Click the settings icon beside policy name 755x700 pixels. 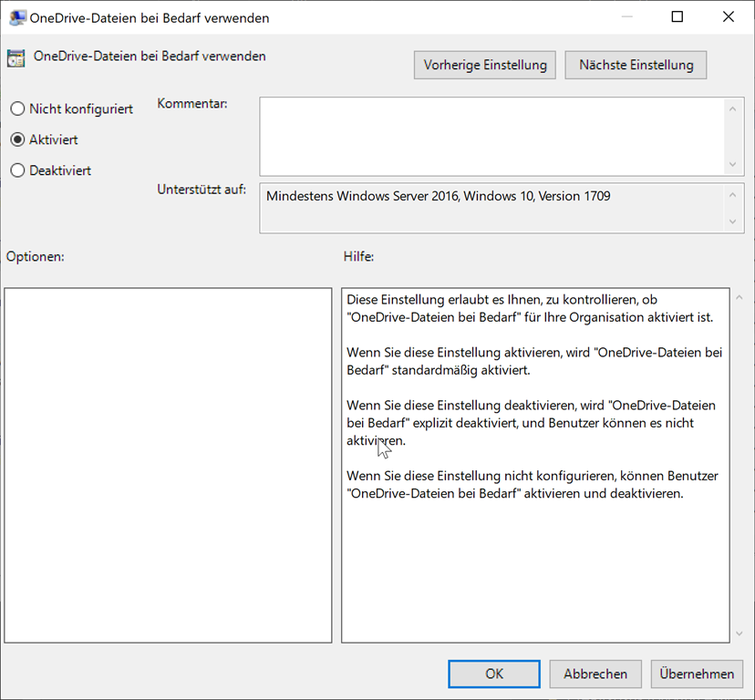point(16,57)
